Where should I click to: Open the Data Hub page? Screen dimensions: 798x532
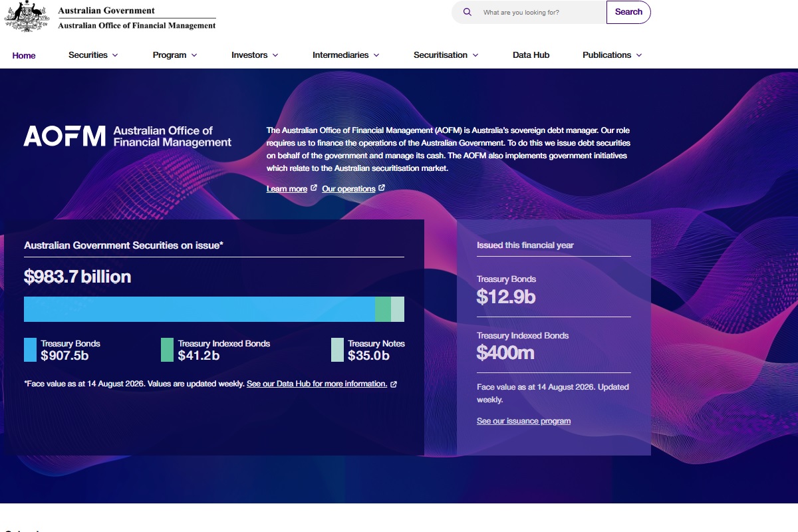click(x=531, y=55)
